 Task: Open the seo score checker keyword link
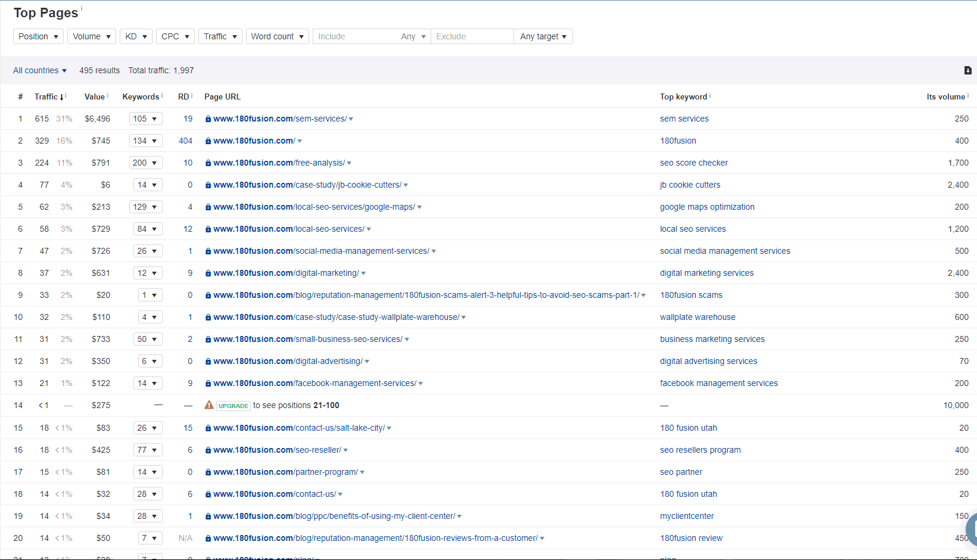(x=693, y=163)
